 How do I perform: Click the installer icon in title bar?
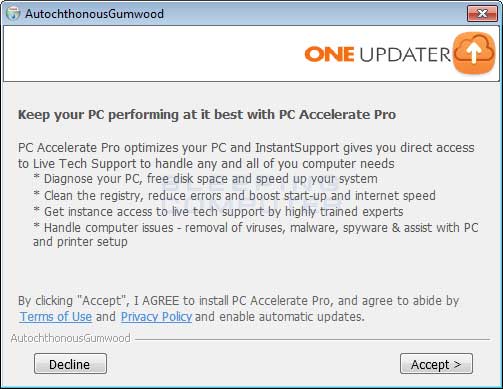point(13,13)
